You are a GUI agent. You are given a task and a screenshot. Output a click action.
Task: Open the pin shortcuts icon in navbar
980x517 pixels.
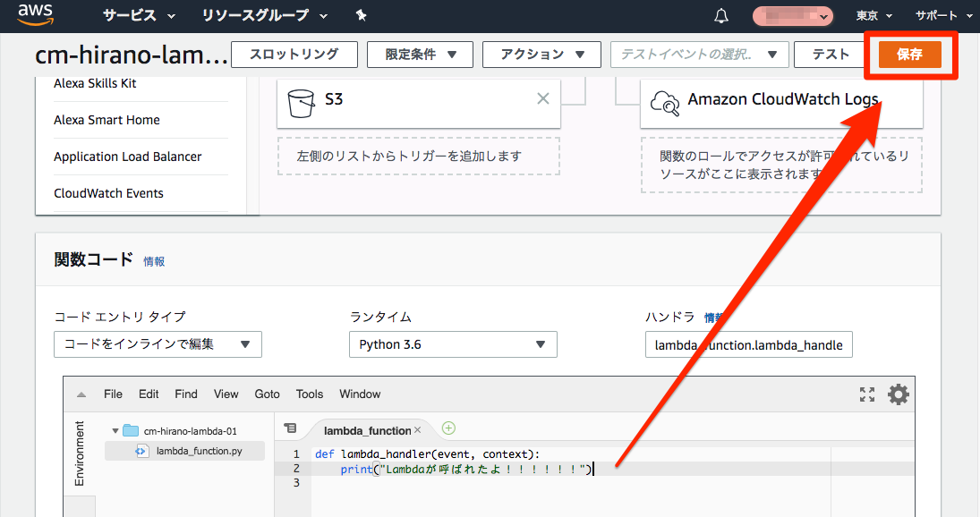point(361,15)
